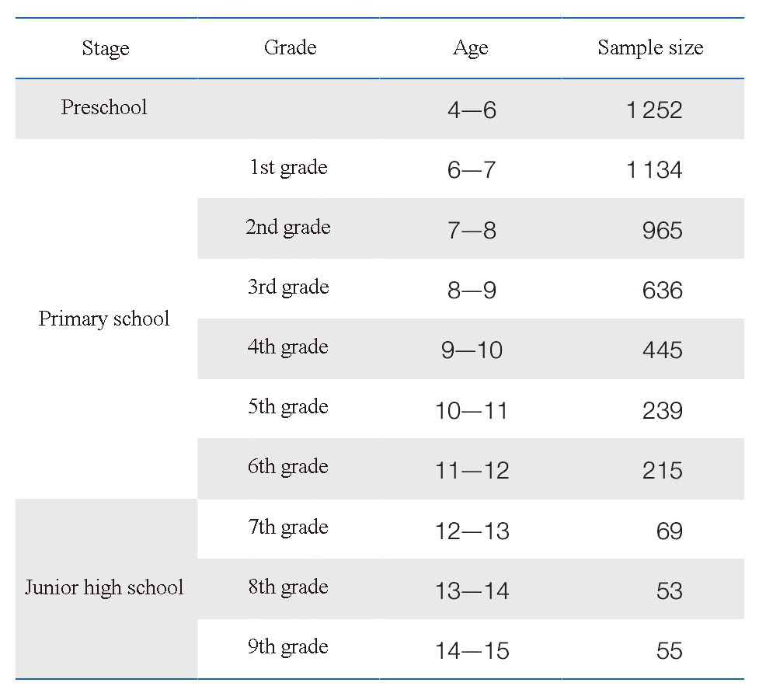Click the Sample size column header

650,48
